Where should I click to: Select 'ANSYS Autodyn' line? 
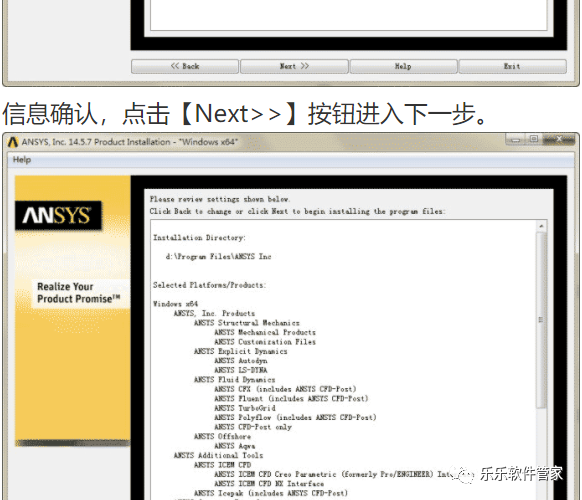click(241, 361)
